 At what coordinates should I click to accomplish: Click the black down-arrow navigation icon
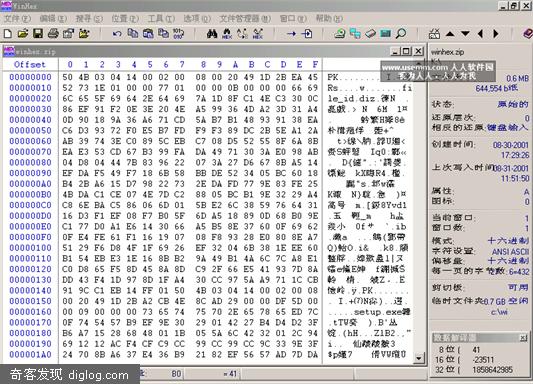pos(465,34)
